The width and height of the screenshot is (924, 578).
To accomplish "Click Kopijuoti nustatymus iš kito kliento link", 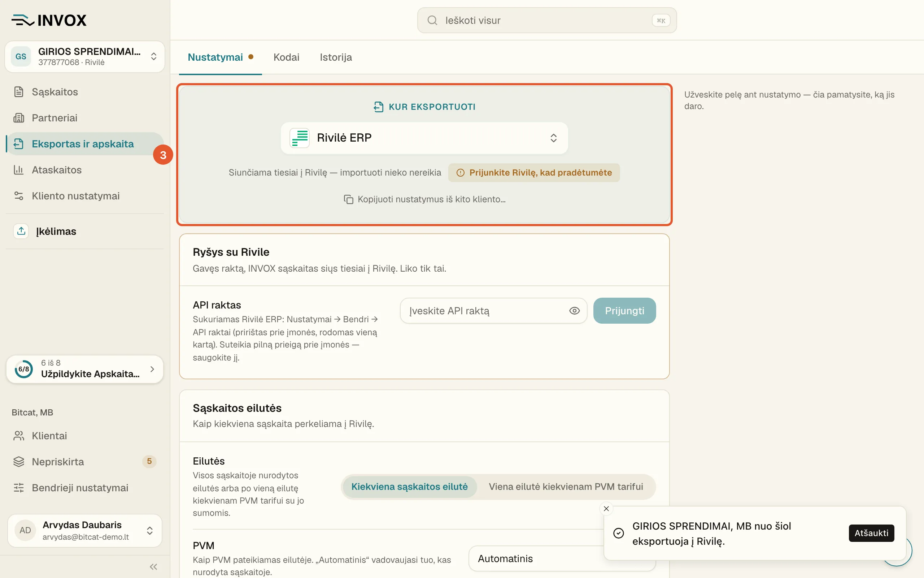I will pyautogui.click(x=424, y=199).
